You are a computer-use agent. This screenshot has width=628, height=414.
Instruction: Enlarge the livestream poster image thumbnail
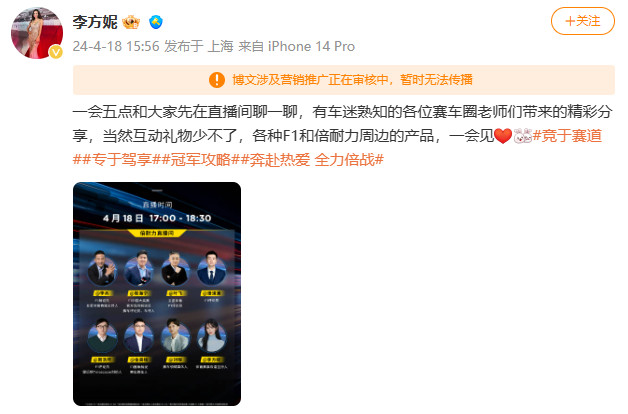coord(157,294)
